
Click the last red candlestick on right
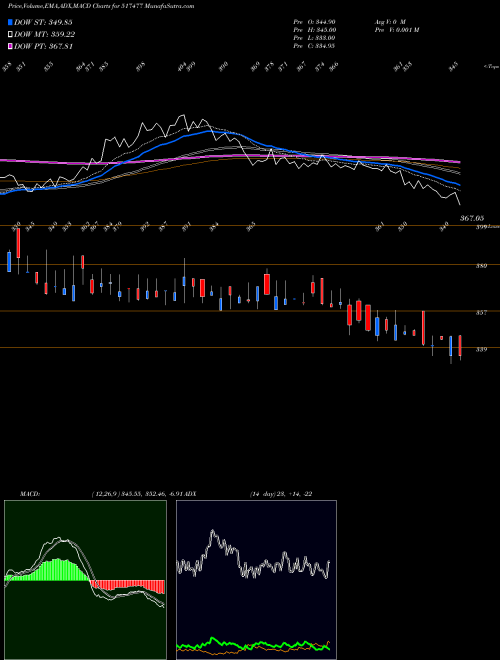[460, 346]
